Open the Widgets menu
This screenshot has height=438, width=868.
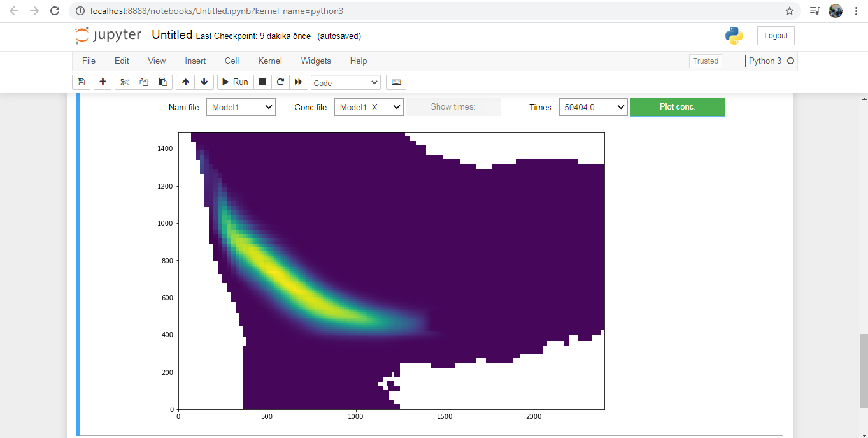[x=316, y=61]
